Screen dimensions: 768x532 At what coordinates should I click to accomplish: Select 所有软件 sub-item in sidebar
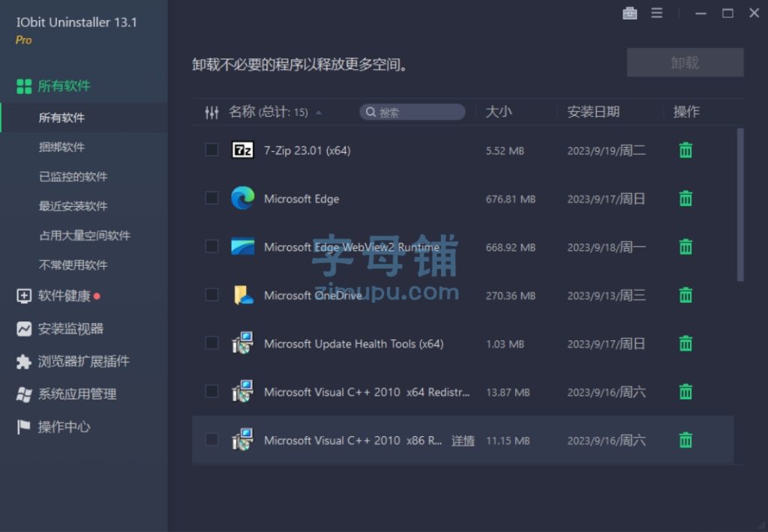click(x=61, y=118)
